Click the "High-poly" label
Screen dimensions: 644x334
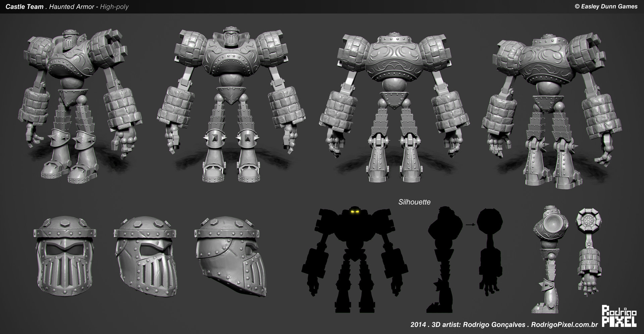point(114,7)
